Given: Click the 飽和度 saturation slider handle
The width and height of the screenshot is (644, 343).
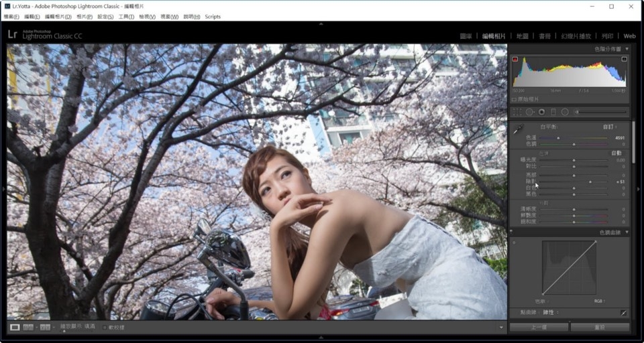Looking at the screenshot, I should 574,222.
